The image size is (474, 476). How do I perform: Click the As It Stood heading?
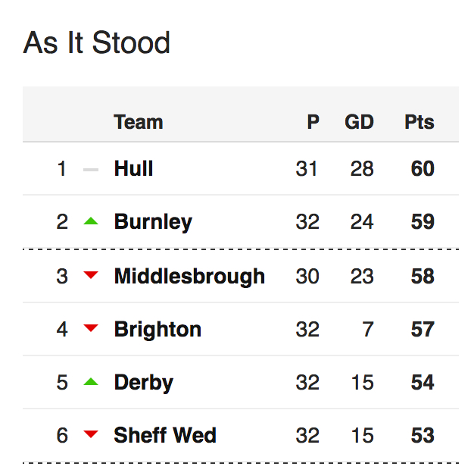pyautogui.click(x=96, y=42)
